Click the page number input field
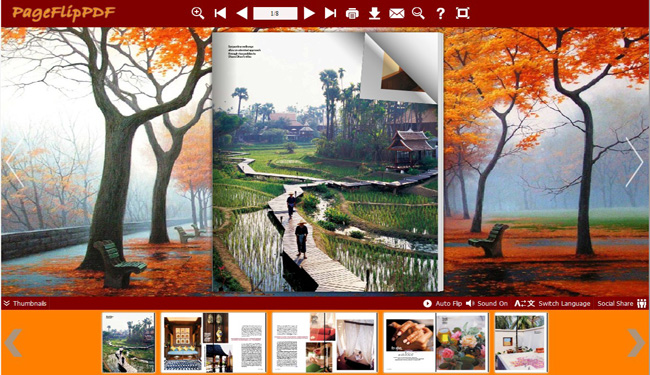This screenshot has height=375, width=650. [275, 13]
